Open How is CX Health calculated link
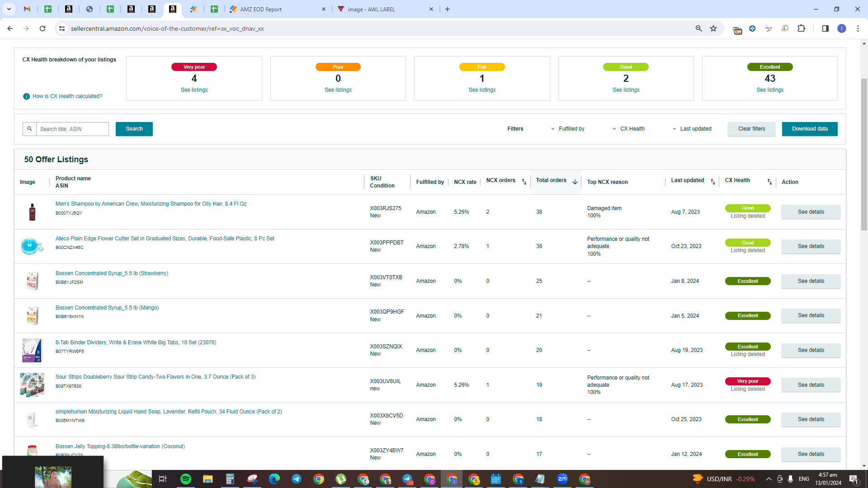Viewport: 868px width, 488px height. 67,96
